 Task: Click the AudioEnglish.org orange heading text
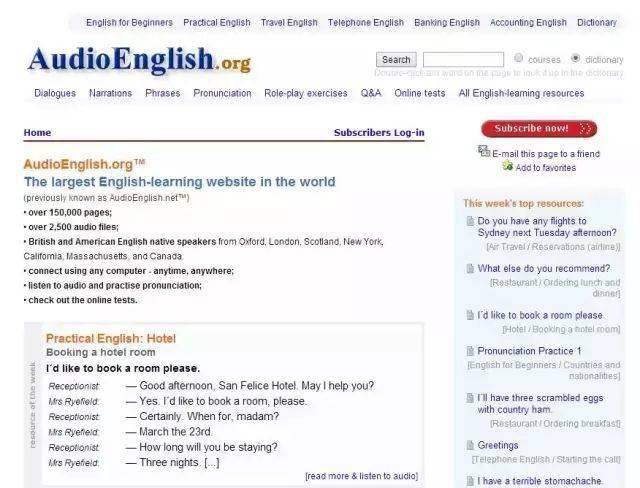click(x=84, y=164)
